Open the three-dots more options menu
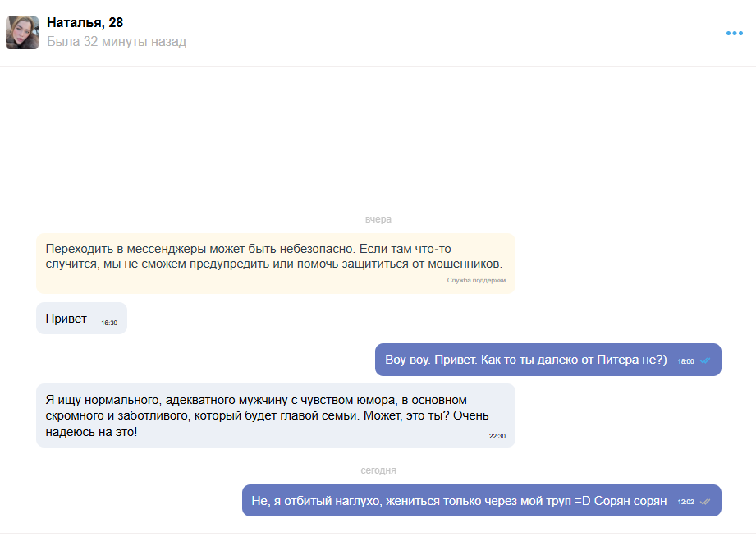 point(734,34)
